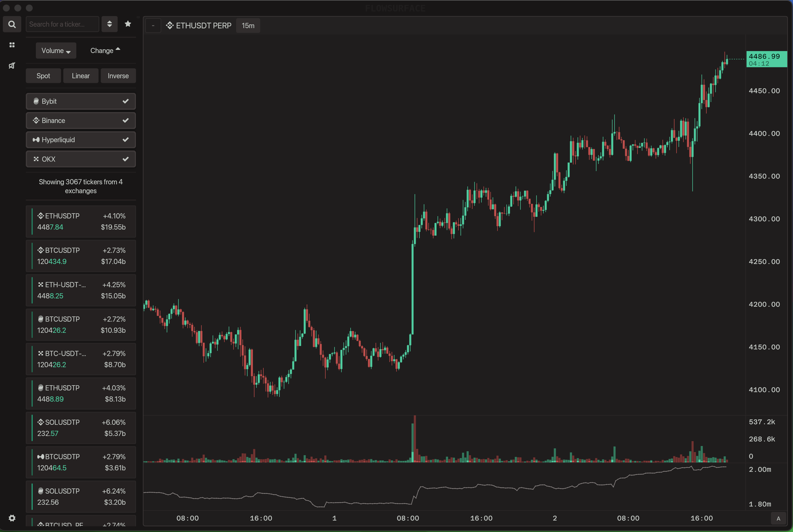Click the sort options arrows button
Image resolution: width=793 pixels, height=532 pixels.
point(109,24)
